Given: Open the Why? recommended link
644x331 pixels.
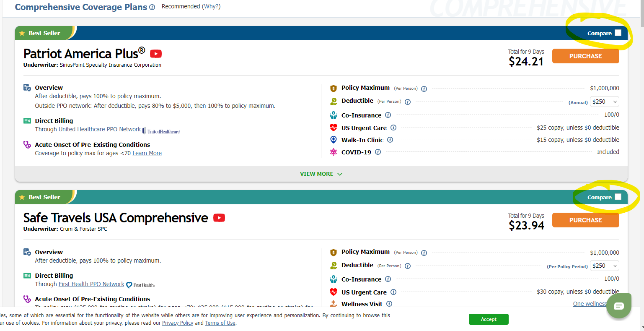Looking at the screenshot, I should (211, 6).
